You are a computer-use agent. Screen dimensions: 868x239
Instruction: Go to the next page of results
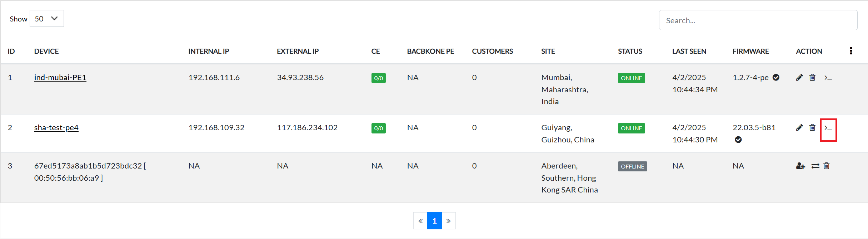click(449, 221)
